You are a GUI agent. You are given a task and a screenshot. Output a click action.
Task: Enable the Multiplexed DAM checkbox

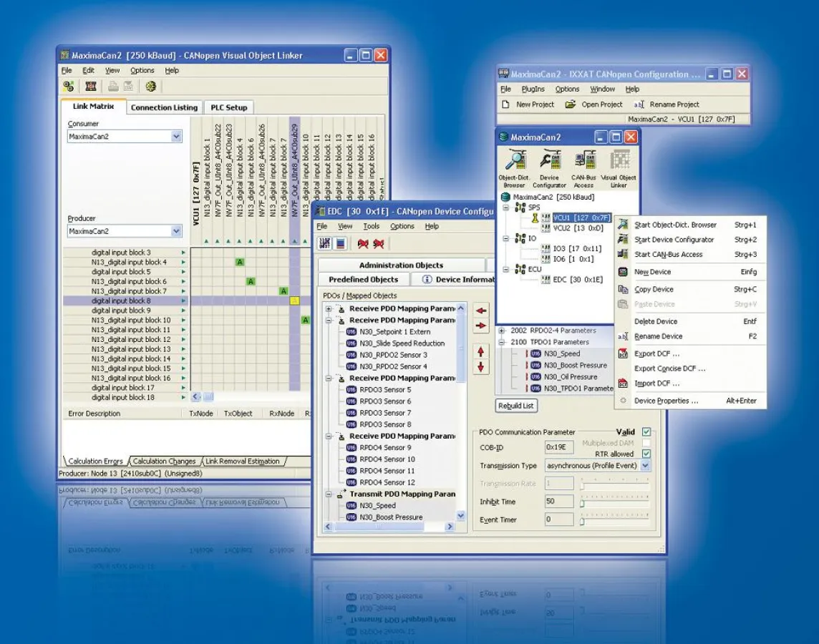(x=646, y=444)
